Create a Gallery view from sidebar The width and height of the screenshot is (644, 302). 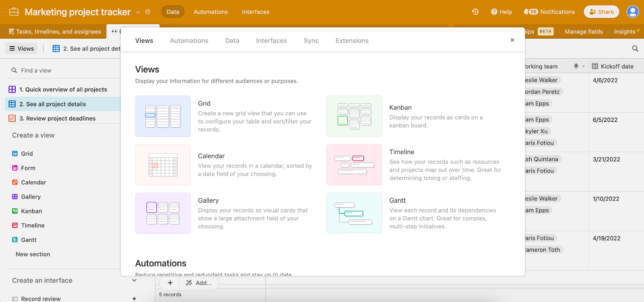point(26,197)
